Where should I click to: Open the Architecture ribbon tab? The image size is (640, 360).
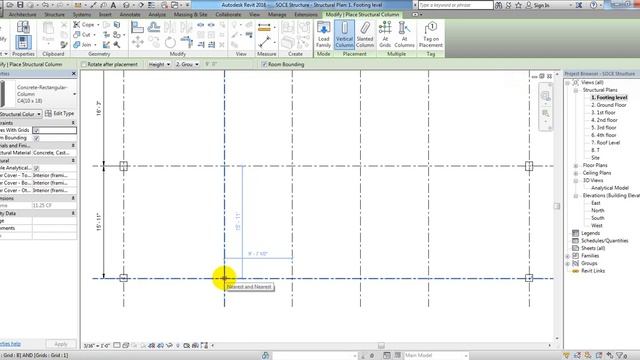coord(22,14)
